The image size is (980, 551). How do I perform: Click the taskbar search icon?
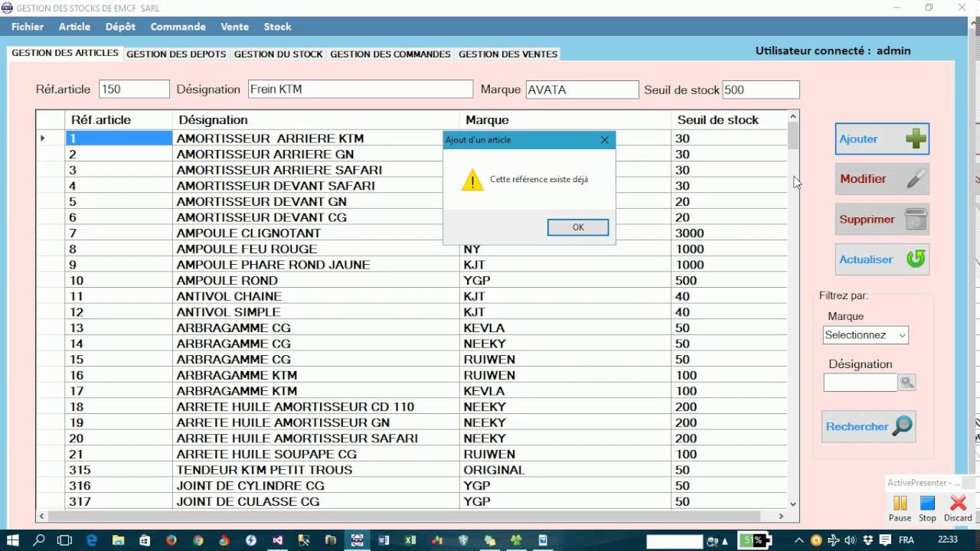(x=39, y=540)
